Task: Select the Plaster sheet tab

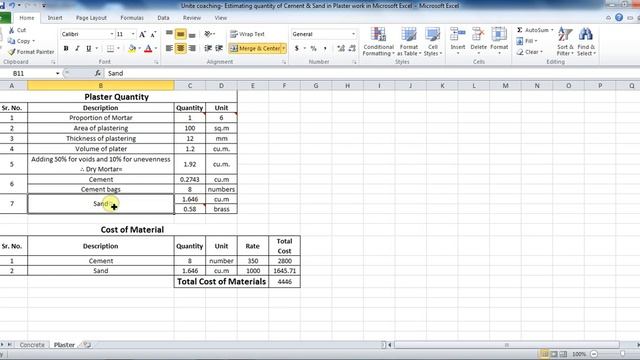Action: coord(64,345)
